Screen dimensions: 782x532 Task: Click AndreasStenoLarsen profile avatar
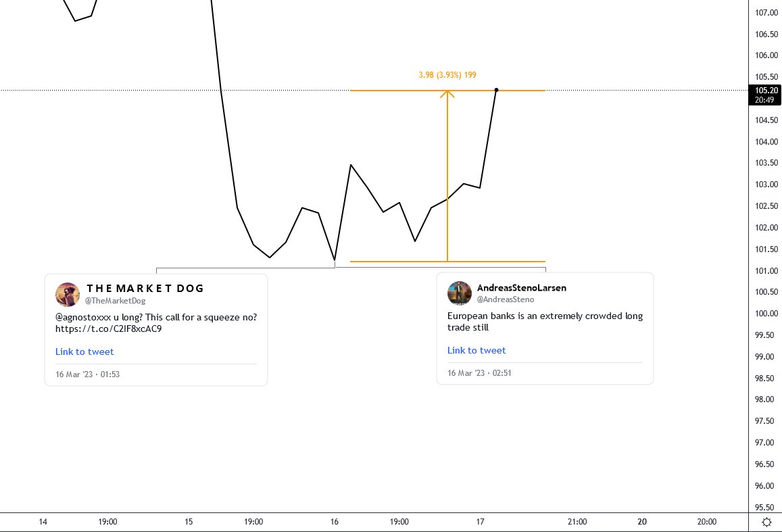(x=460, y=293)
